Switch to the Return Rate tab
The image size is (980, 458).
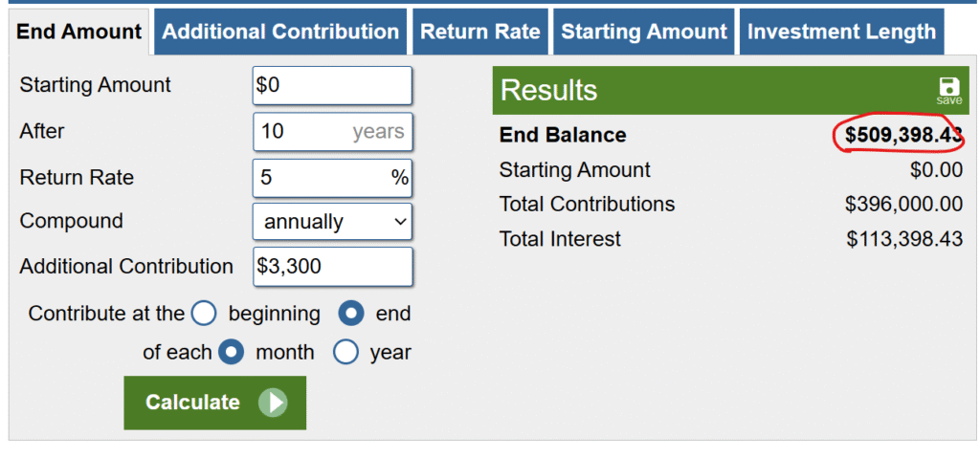pos(480,32)
